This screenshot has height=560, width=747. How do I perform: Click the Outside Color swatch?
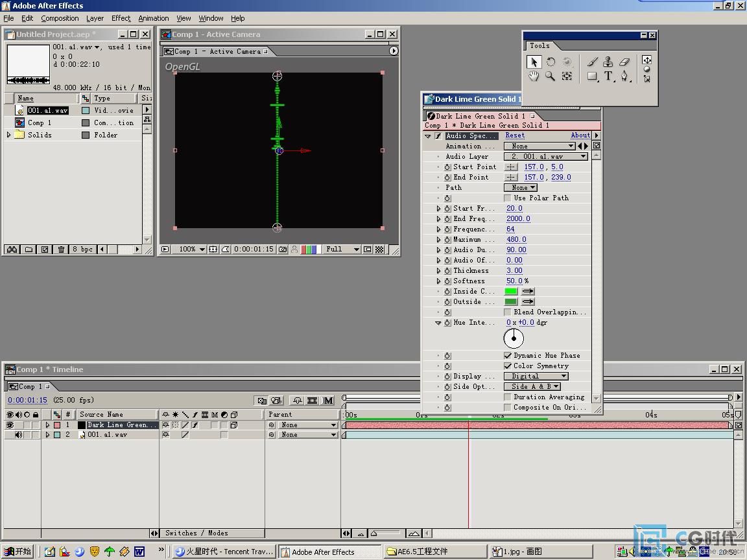pyautogui.click(x=511, y=301)
